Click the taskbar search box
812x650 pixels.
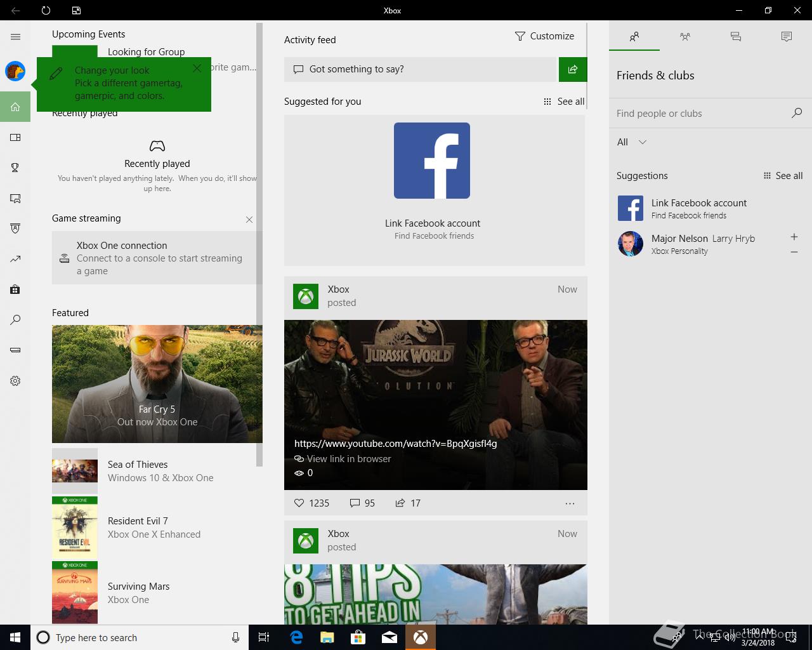tap(138, 637)
